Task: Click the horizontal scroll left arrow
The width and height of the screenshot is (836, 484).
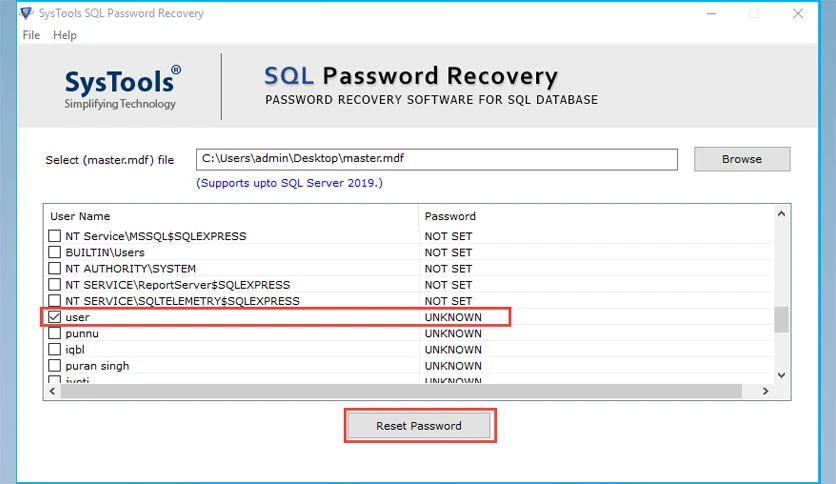Action: click(x=52, y=391)
